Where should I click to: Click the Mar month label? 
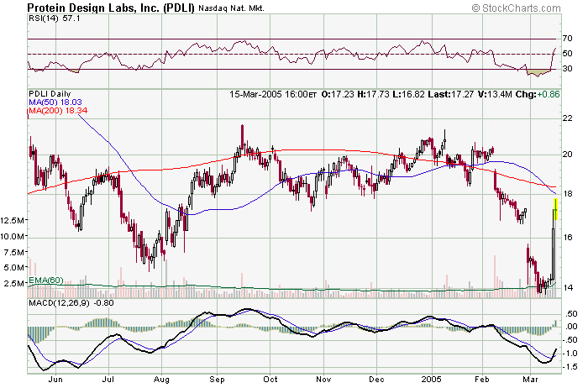click(x=531, y=380)
